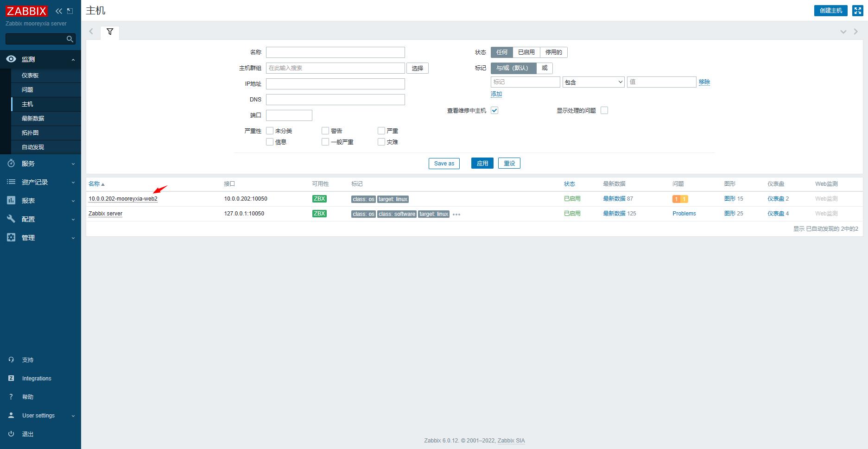Go to previous filter tab arrow
868x449 pixels.
coord(91,32)
